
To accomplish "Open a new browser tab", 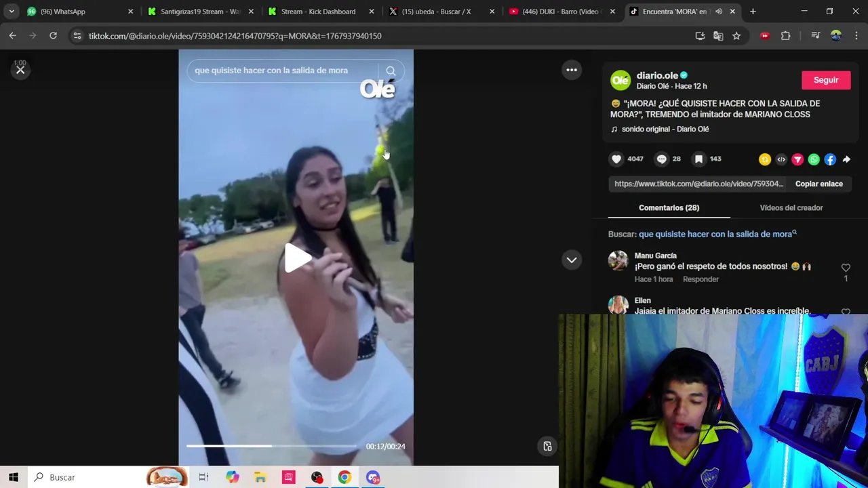I will coord(753,12).
